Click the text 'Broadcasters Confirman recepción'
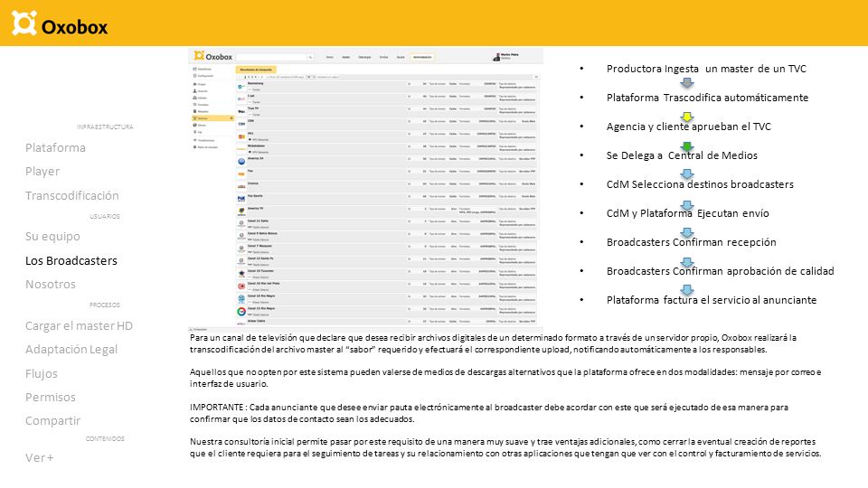 [x=692, y=242]
